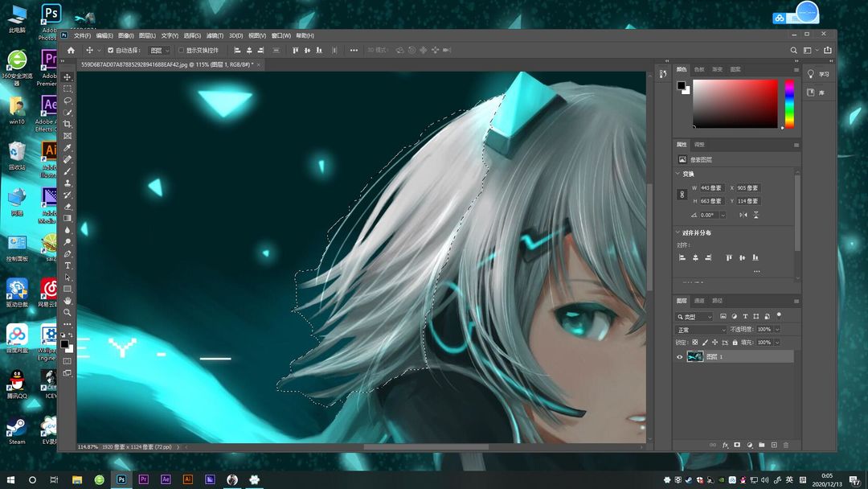Select the Horizontal Type tool
The height and width of the screenshot is (489, 868).
68,265
